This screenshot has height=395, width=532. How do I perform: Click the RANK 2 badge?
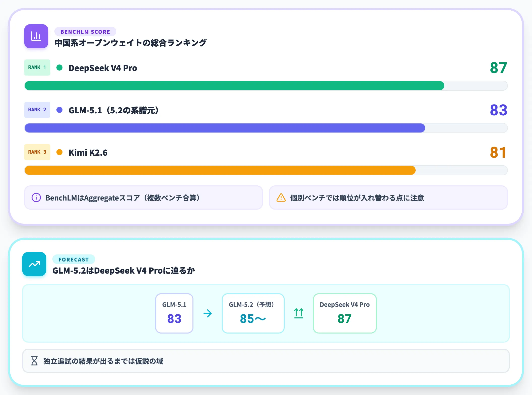coord(37,110)
